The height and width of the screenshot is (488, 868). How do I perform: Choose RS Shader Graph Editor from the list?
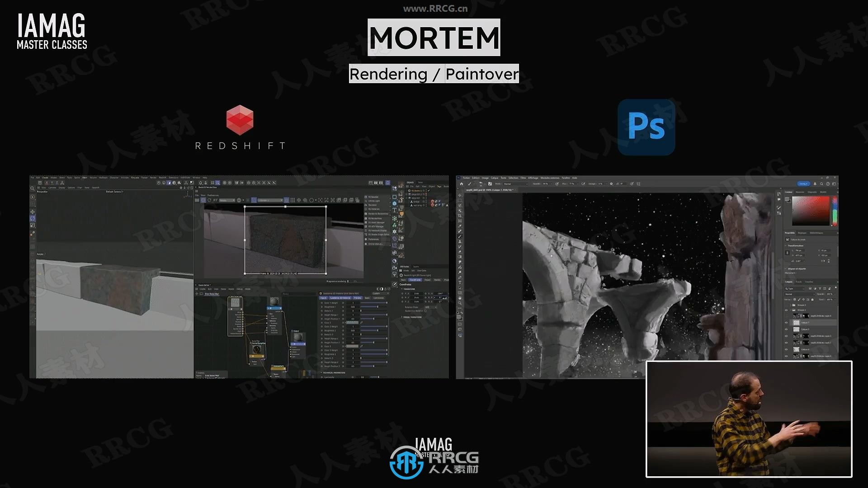(377, 235)
